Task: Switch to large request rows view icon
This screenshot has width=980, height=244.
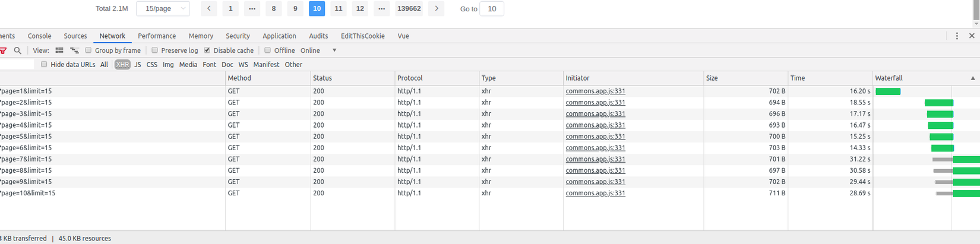Action: 59,50
